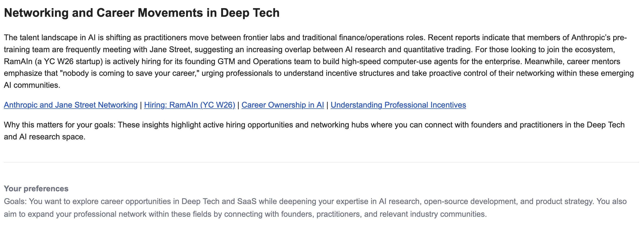Open the Hiring: RamAIn (YC W26) link
The image size is (644, 231).
coord(190,105)
